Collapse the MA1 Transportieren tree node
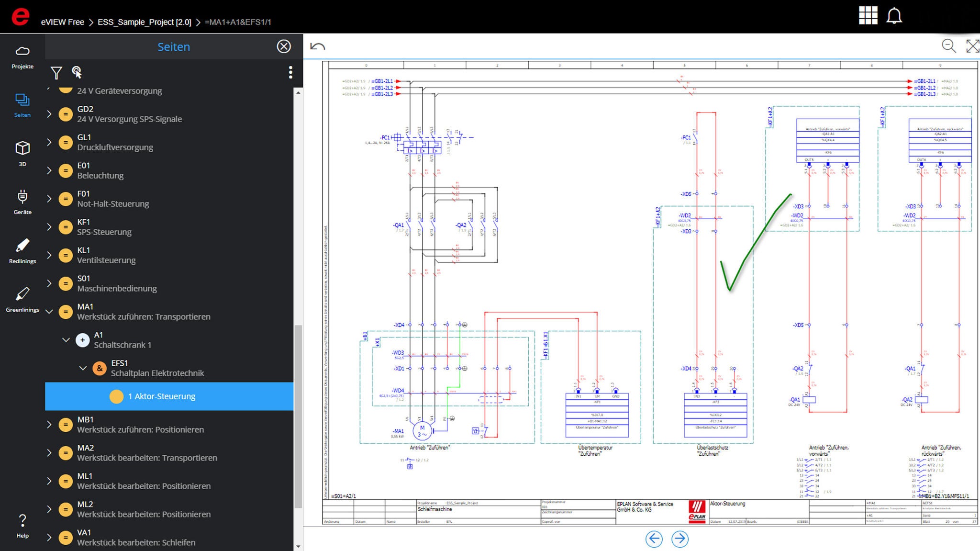 (49, 311)
